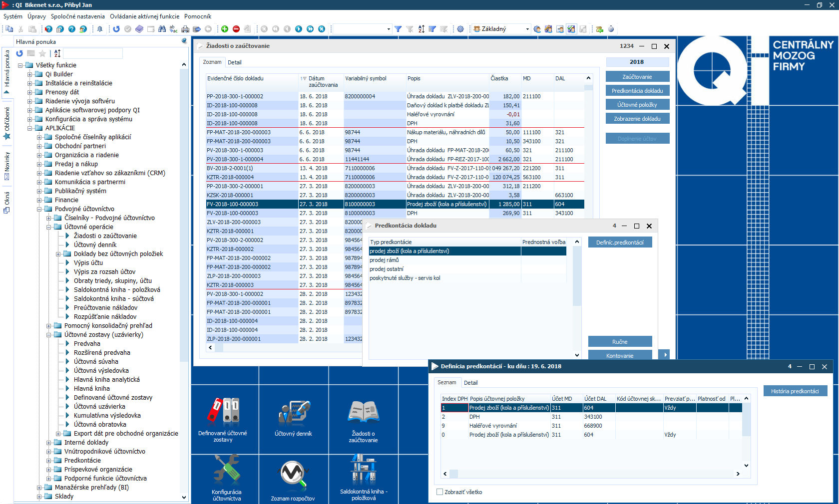Click the binoculars search icon in toolbar
The height and width of the screenshot is (504, 839).
click(162, 29)
